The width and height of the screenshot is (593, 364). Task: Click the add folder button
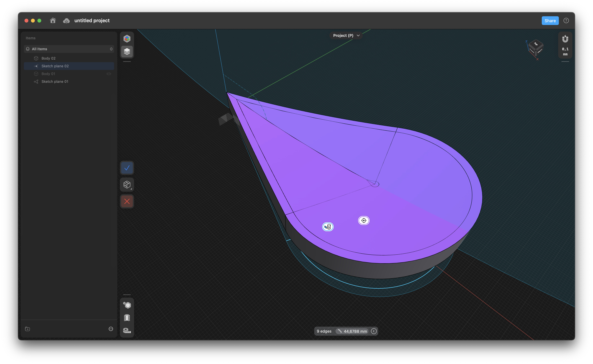pyautogui.click(x=27, y=329)
